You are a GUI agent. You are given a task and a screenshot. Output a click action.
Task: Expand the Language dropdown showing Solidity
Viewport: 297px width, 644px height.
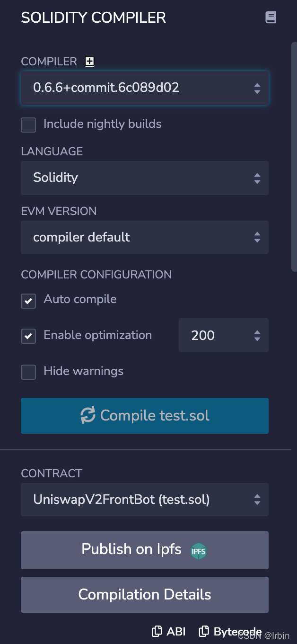click(x=144, y=178)
